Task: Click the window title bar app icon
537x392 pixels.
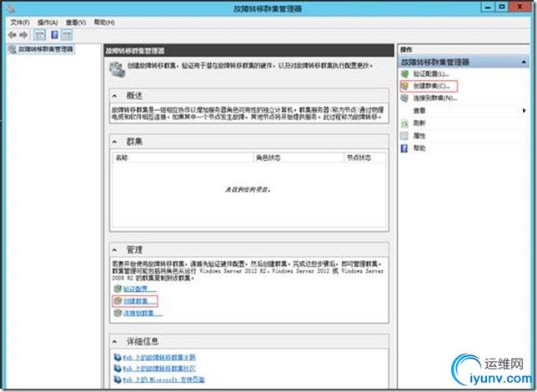Action: tap(11, 8)
